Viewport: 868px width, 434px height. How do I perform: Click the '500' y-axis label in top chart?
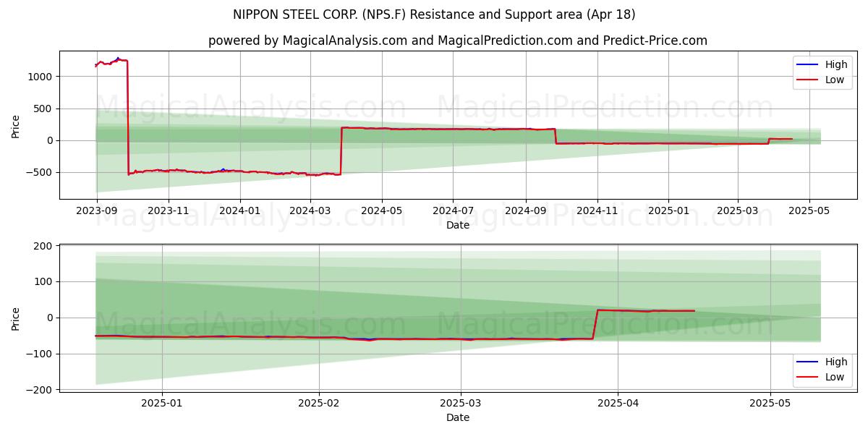43,109
